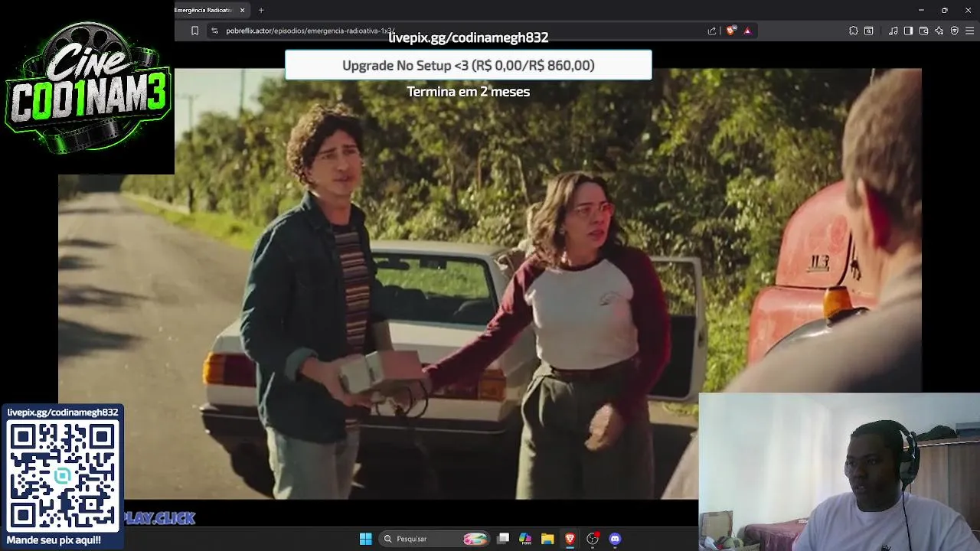This screenshot has height=551, width=980.
Task: Open a new tab with plus button
Action: 261,10
